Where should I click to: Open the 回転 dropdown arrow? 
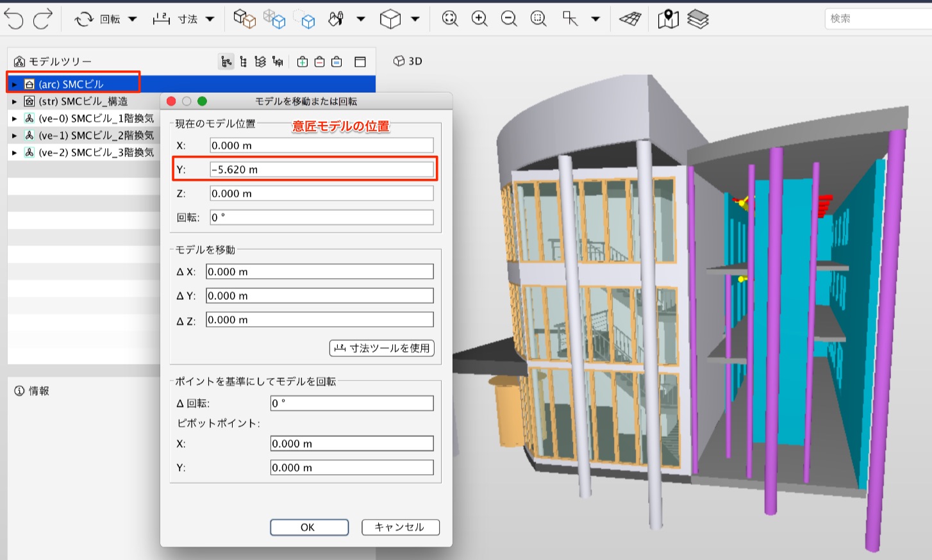133,19
